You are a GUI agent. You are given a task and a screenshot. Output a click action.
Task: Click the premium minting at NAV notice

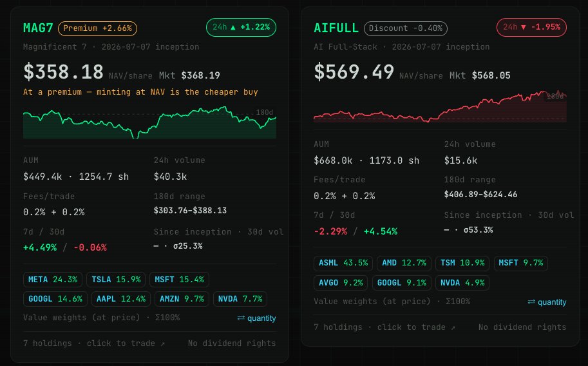(x=140, y=92)
